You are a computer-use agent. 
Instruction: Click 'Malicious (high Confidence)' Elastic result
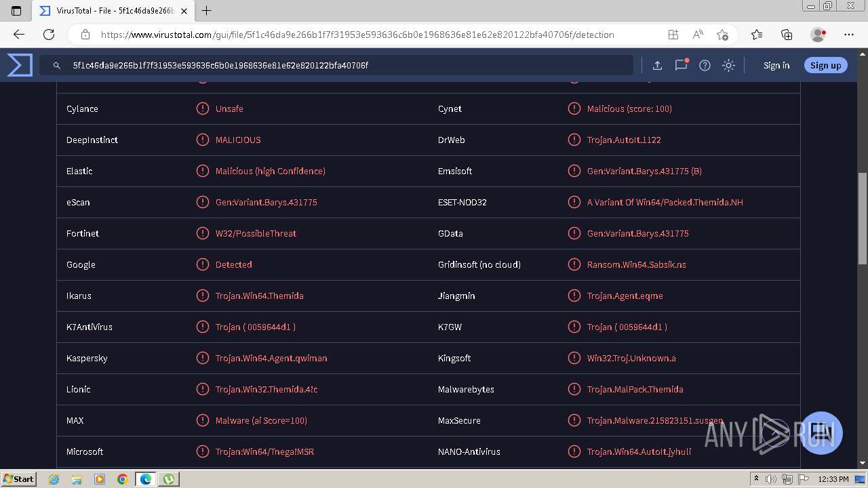click(x=271, y=171)
